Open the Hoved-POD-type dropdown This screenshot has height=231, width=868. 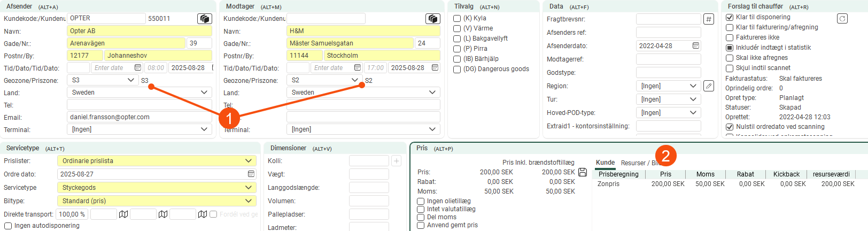click(x=693, y=113)
